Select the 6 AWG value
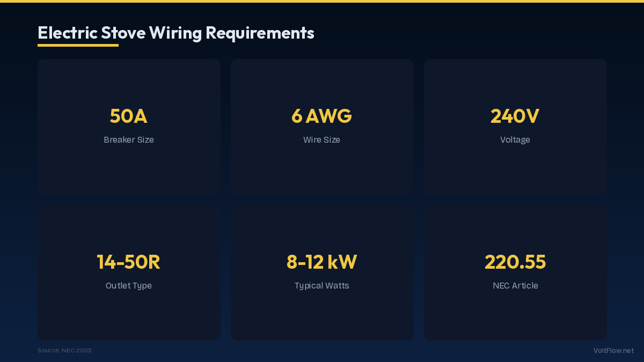Image resolution: width=644 pixels, height=362 pixels. (321, 116)
